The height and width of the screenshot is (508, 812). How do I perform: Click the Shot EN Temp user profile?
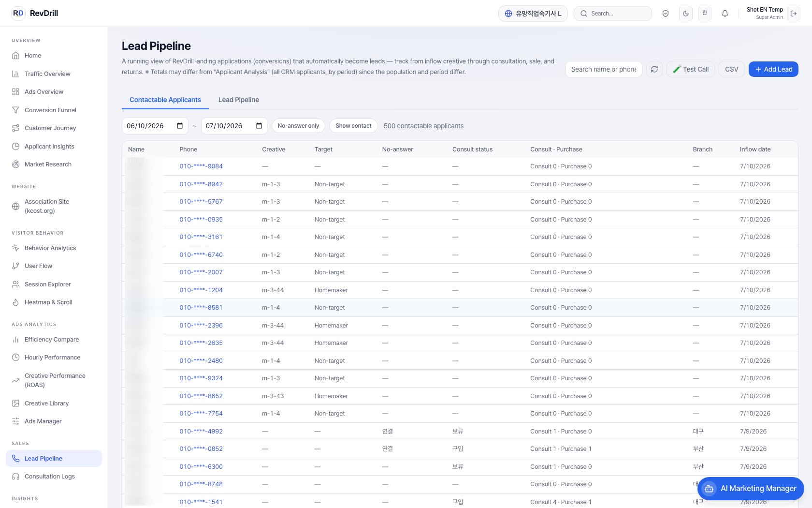pos(765,14)
